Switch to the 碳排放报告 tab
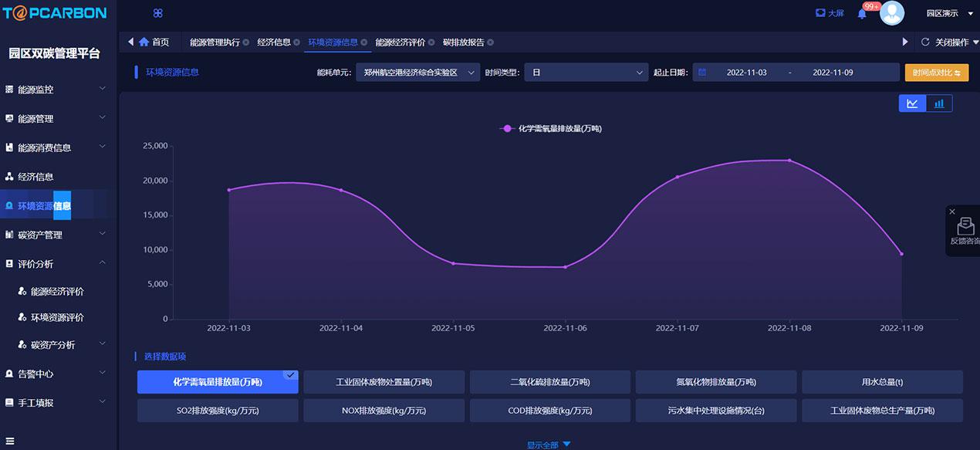Image resolution: width=980 pixels, height=450 pixels. (x=463, y=42)
